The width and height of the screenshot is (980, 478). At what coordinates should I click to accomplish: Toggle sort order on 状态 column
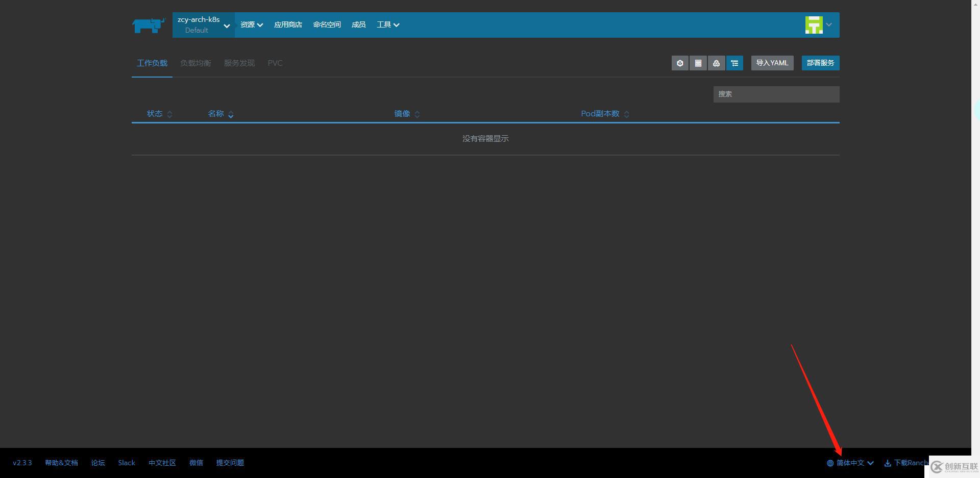169,114
